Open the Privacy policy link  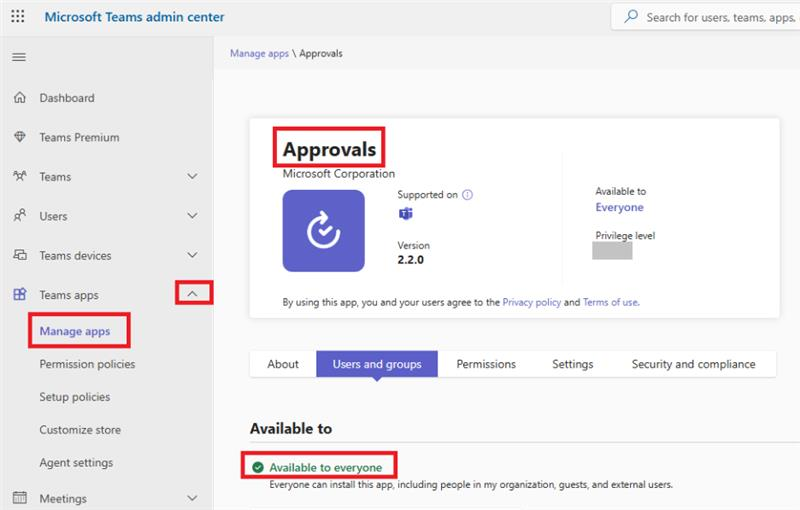coord(532,302)
